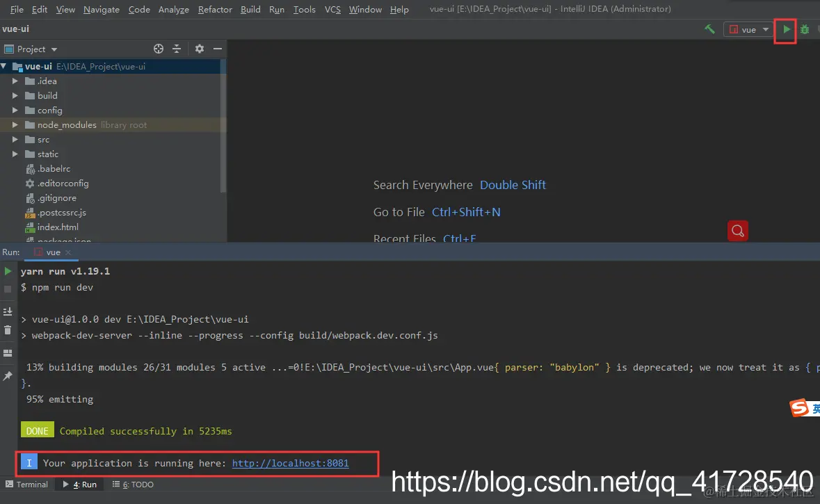
Task: Click the Project panel vertical scrollbar
Action: click(223, 125)
